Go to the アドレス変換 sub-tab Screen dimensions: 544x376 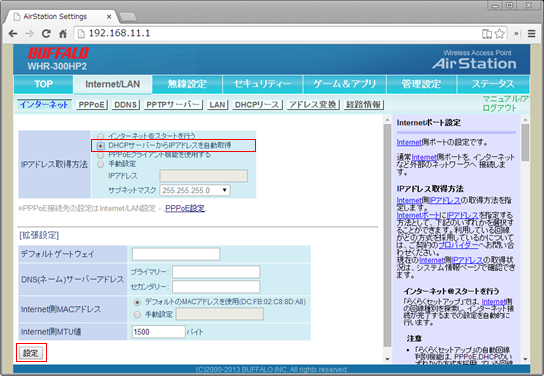click(313, 104)
